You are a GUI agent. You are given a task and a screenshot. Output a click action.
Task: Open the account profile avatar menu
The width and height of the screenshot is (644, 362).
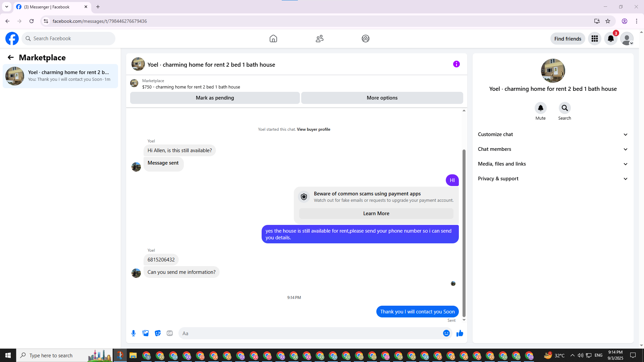coord(627,39)
